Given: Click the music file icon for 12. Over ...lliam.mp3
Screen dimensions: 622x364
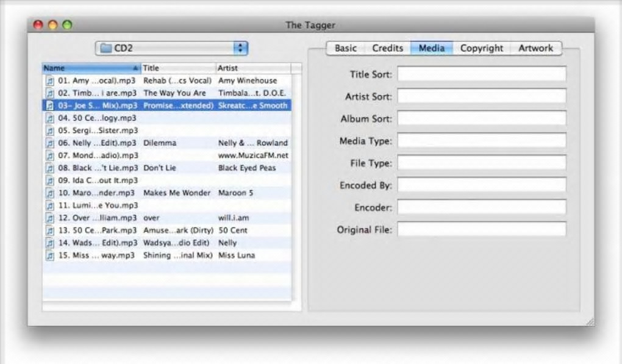Looking at the screenshot, I should click(50, 218).
